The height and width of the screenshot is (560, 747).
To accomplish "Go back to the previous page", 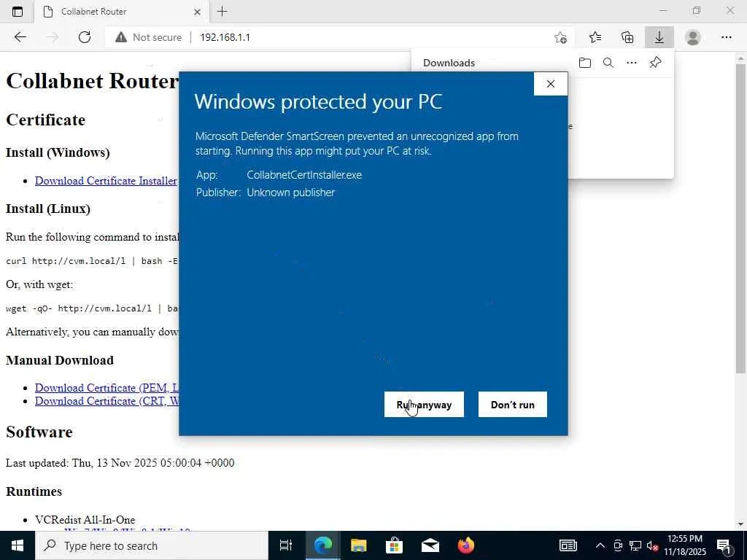I will pos(20,37).
